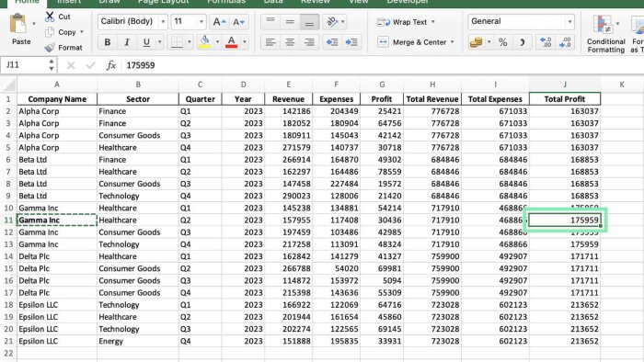
Task: Open font size 11 dropdown
Action: [x=201, y=22]
